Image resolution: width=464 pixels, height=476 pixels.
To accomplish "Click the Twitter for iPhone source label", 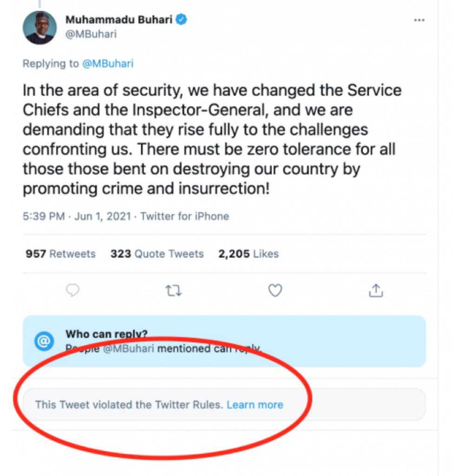I will tap(184, 216).
